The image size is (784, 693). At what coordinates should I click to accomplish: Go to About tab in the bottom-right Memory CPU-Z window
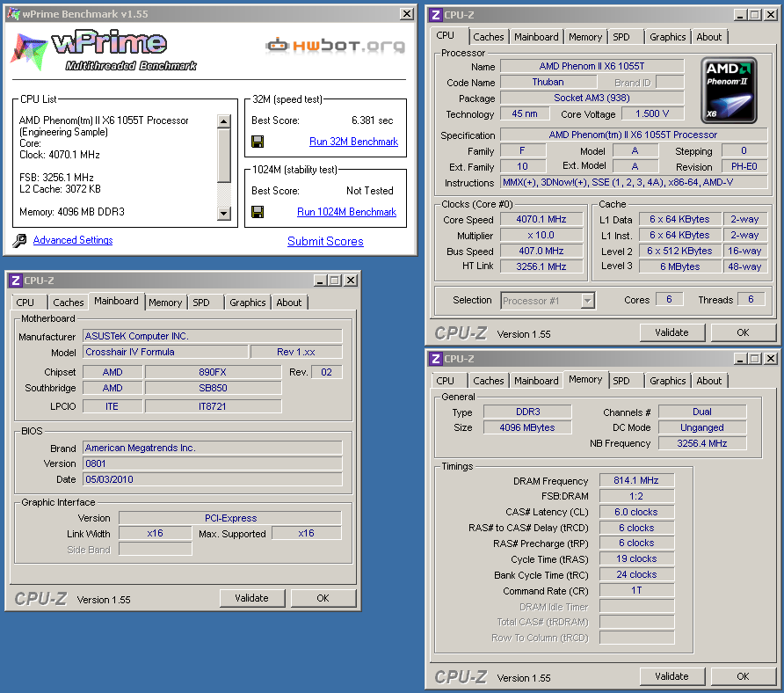[709, 381]
